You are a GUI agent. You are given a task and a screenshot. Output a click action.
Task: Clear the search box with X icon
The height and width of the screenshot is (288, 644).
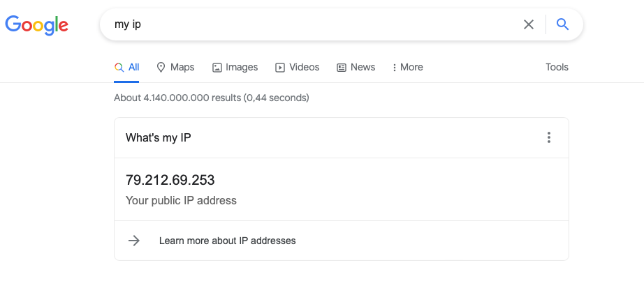(529, 24)
